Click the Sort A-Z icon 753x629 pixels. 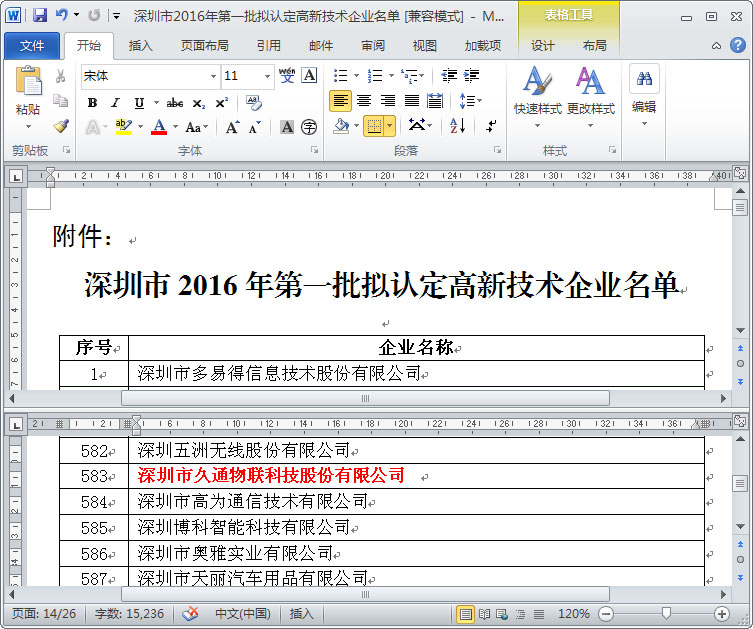457,126
